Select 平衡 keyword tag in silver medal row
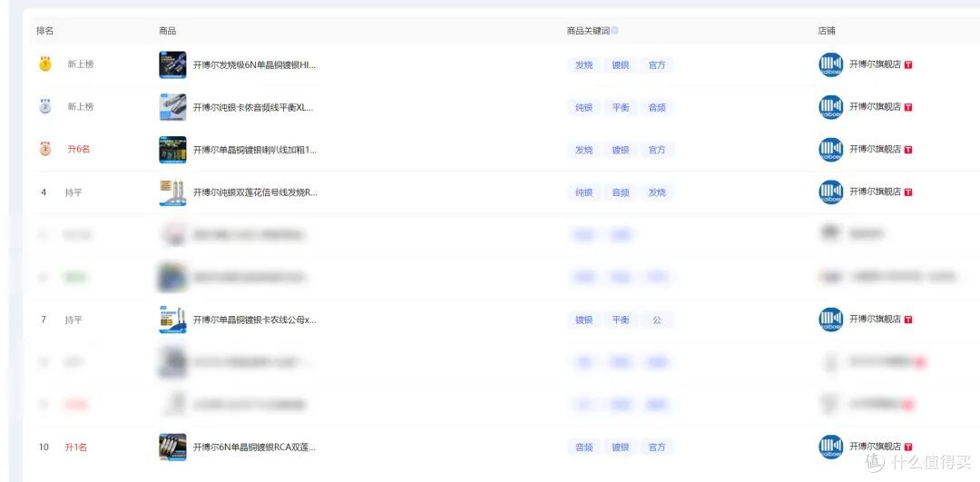Screen dimensions: 980x482 click(620, 107)
